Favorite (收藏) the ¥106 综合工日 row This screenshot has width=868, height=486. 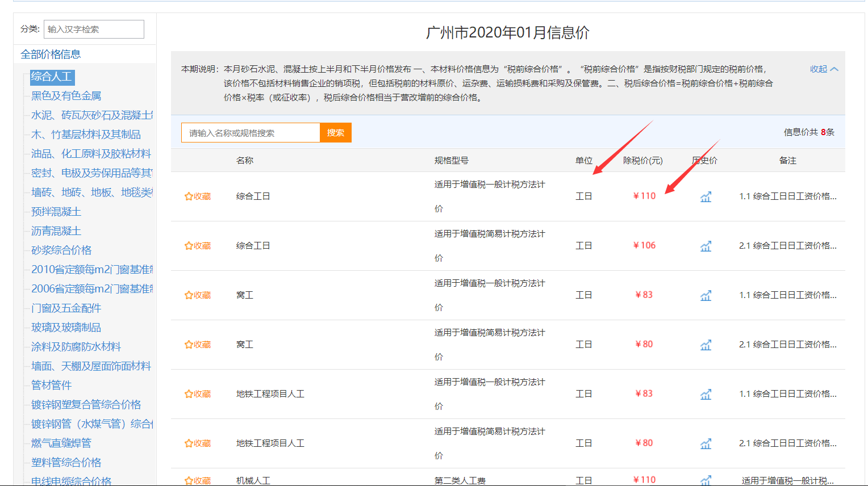[198, 246]
